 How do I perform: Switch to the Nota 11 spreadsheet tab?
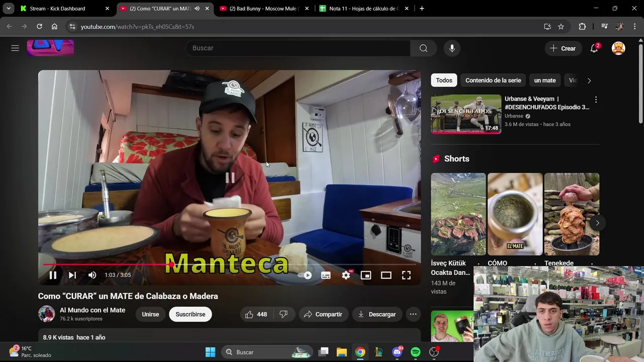pyautogui.click(x=364, y=9)
